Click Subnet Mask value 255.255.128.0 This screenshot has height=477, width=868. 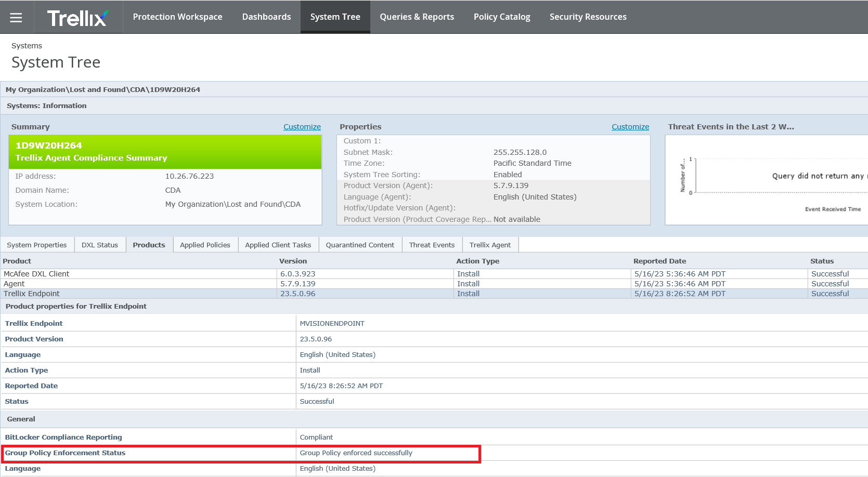(x=520, y=152)
